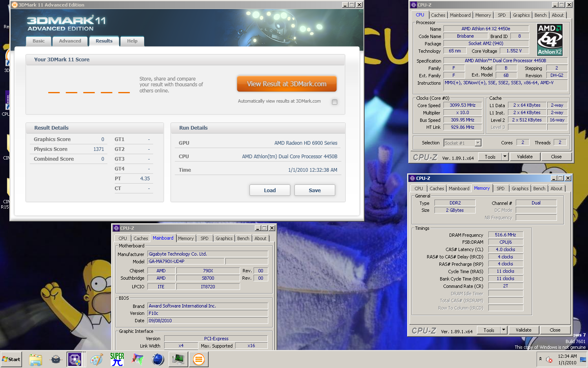Viewport: 588px width, 368px height.
Task: Click title-bar icon of CPU-Z Memory window
Action: (x=412, y=178)
